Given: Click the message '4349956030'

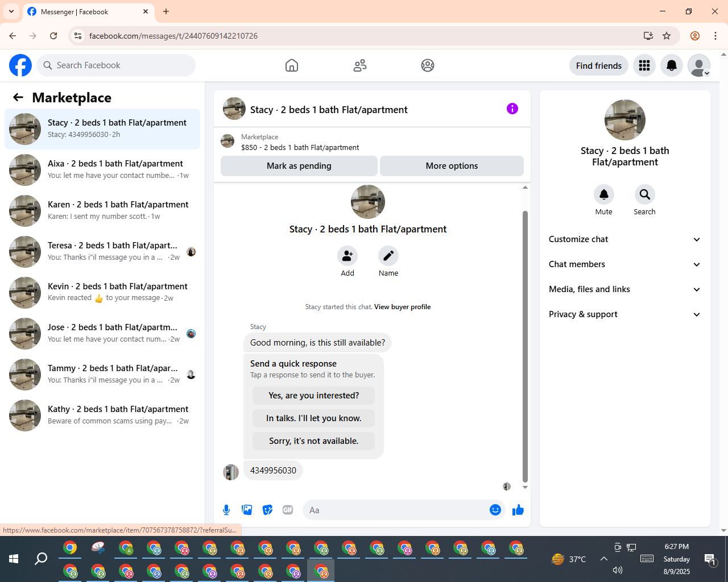Looking at the screenshot, I should tap(273, 471).
